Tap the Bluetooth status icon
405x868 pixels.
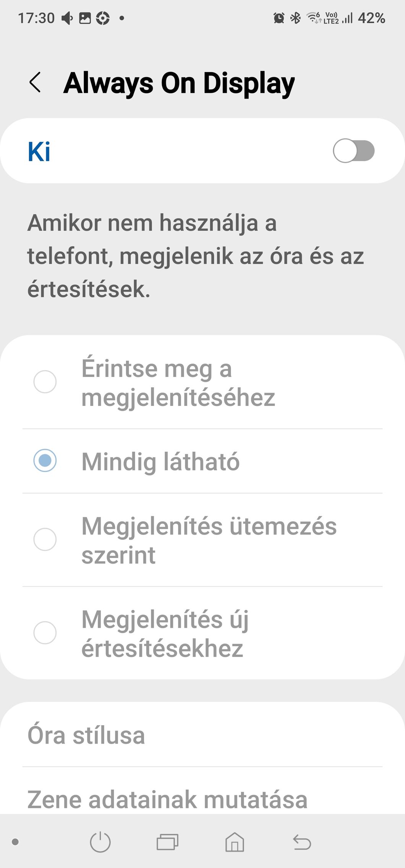[x=295, y=18]
